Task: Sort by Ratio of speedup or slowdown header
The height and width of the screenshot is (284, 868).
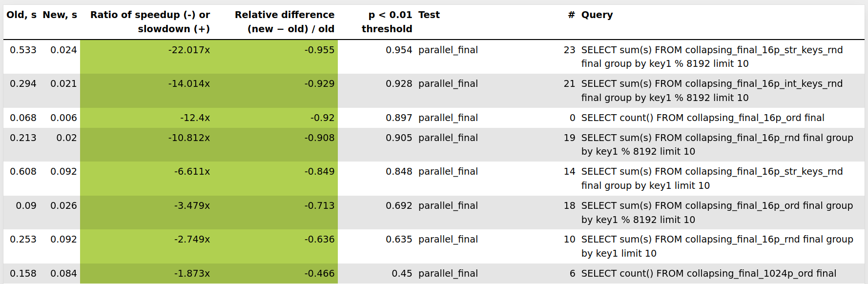Action: click(x=150, y=22)
